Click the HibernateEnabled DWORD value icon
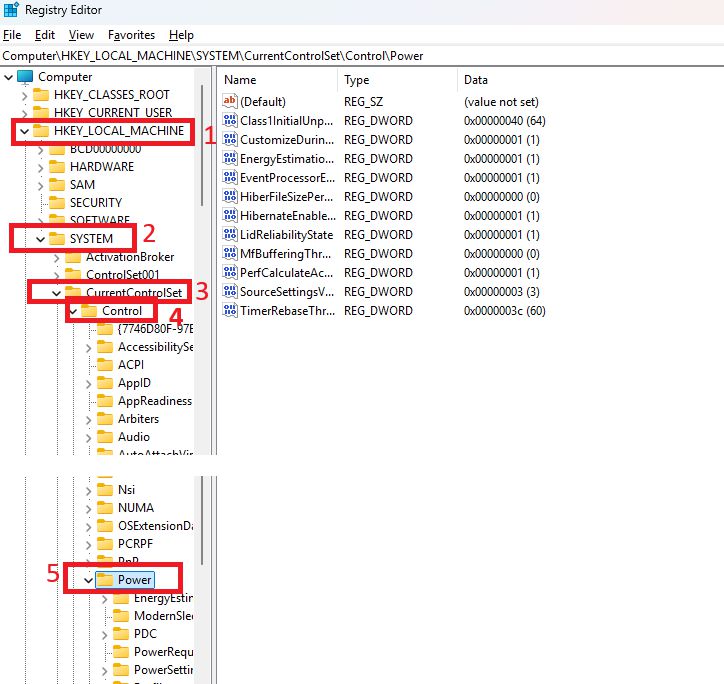The width and height of the screenshot is (724, 684). click(x=229, y=216)
